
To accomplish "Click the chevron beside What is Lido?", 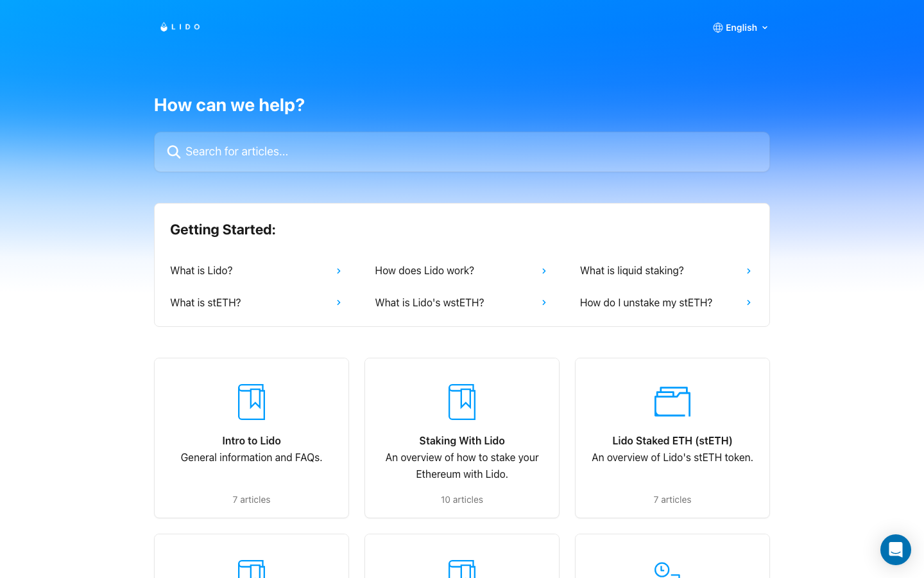I will tap(339, 270).
